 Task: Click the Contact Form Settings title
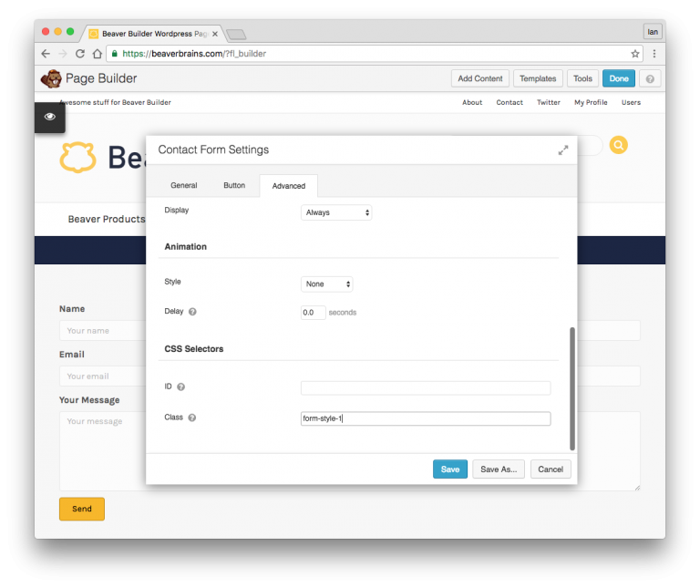(x=213, y=150)
